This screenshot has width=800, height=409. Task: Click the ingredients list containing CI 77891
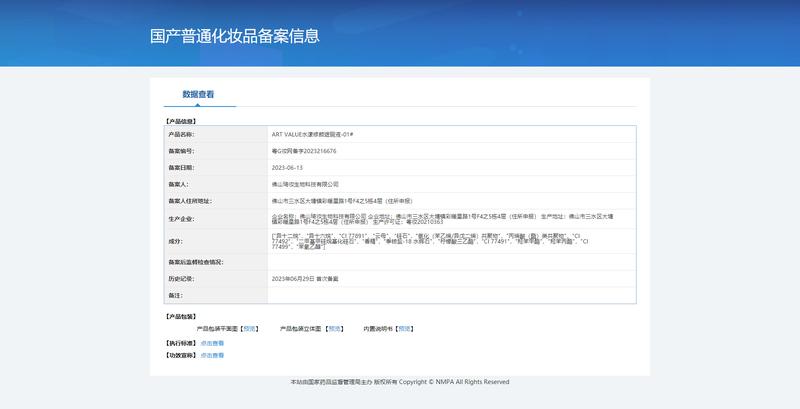430,241
